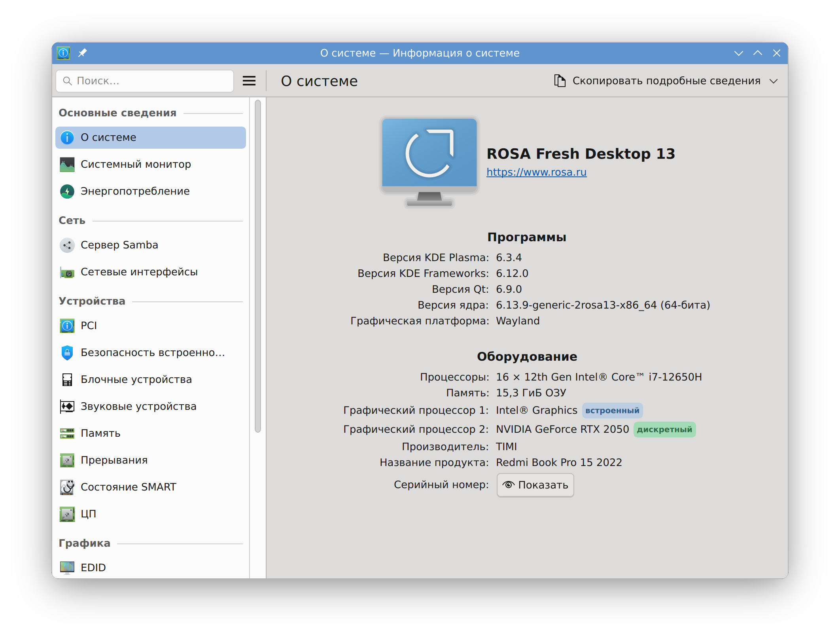Open the System Monitor sidebar icon

pyautogui.click(x=67, y=165)
